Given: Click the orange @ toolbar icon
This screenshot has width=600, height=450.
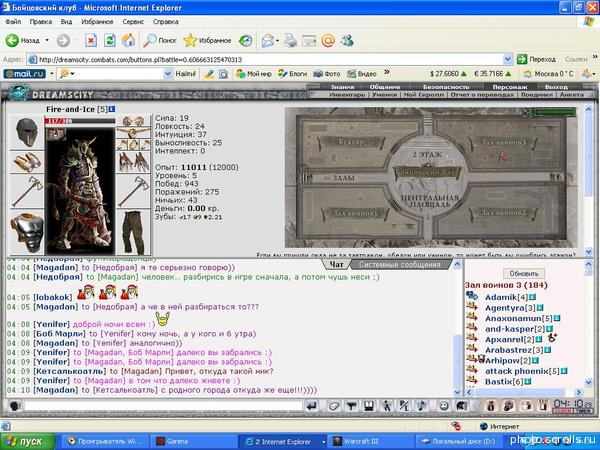Looking at the screenshot, I should click(x=328, y=40).
